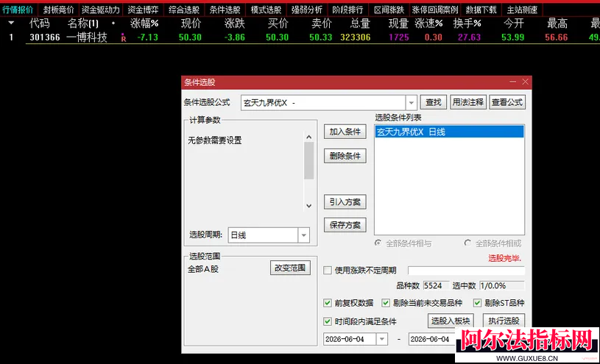Image resolution: width=600 pixels, height=364 pixels.
Task: Switch to the 强弱分析 tab
Action: pos(307,10)
